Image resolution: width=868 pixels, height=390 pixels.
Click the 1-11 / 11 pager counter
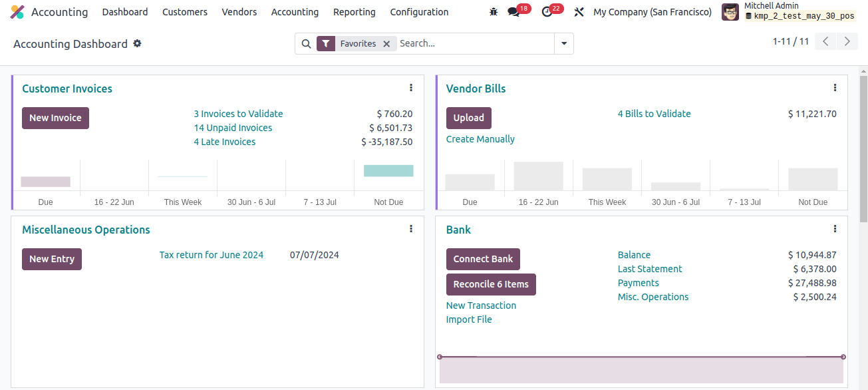pyautogui.click(x=791, y=41)
